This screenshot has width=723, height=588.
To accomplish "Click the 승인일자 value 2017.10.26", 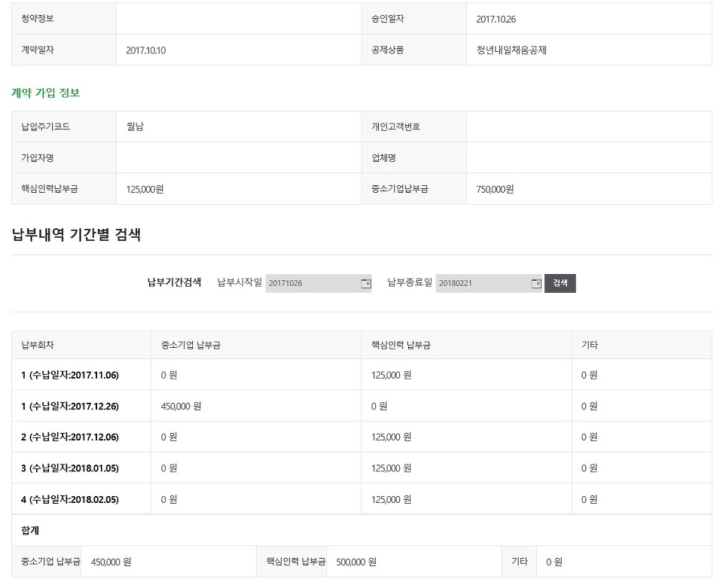I will (x=496, y=19).
